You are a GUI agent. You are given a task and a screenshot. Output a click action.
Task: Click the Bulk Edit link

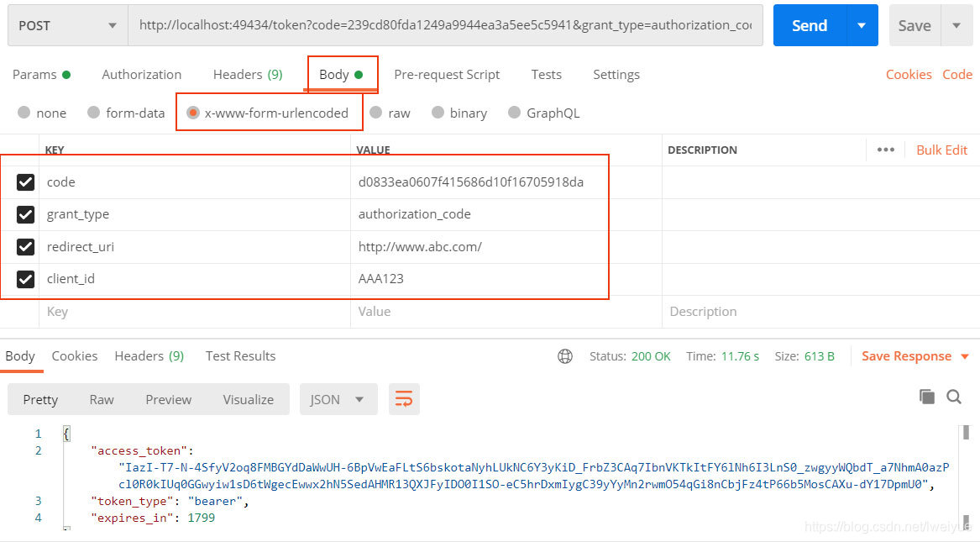[942, 150]
